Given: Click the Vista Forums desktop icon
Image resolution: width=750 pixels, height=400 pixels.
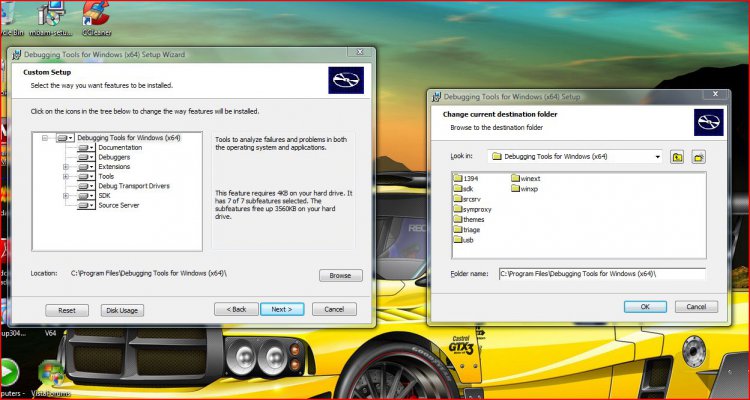Looking at the screenshot, I should tap(51, 378).
